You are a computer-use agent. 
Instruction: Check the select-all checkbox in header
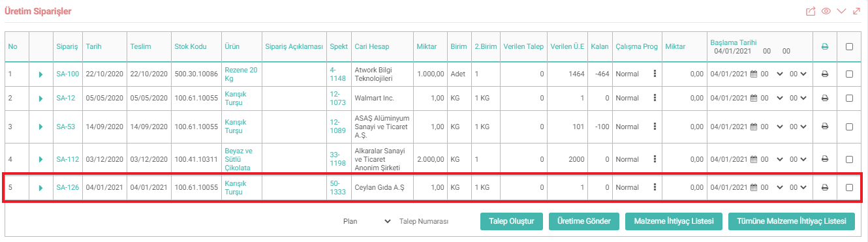(x=849, y=46)
